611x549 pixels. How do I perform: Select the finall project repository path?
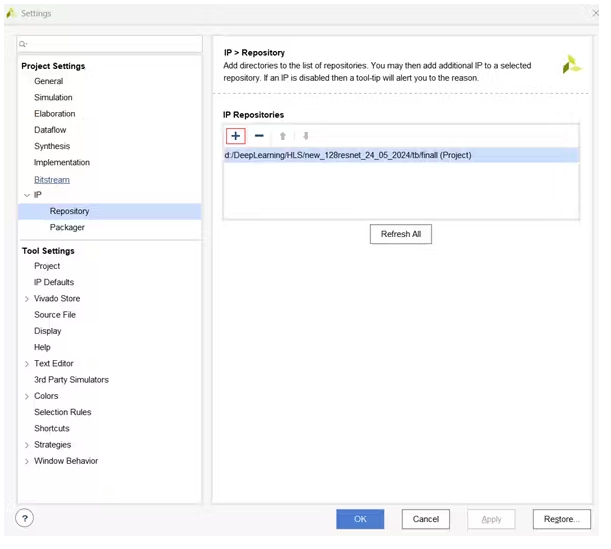(347, 155)
